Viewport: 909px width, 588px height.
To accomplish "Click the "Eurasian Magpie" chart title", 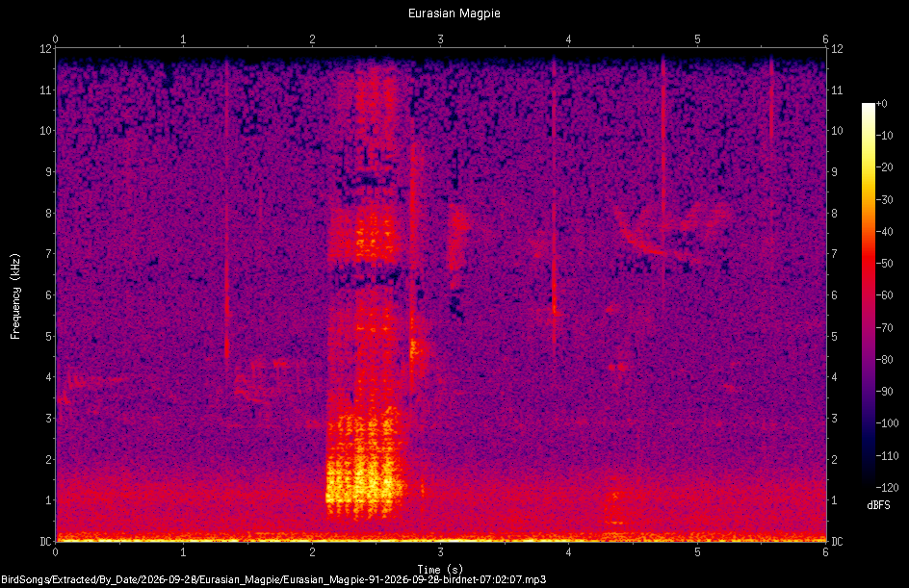I will [454, 13].
